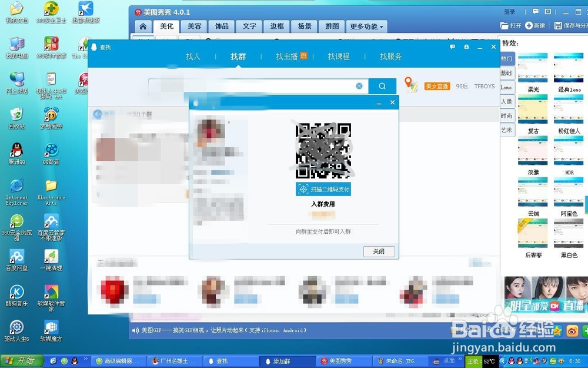Click 登录 link in 美图秀秀
Viewport: 588px width, 368px height.
point(510,12)
